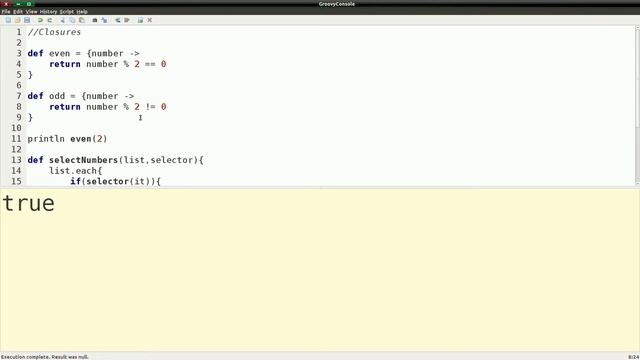Click the History Previous toolbar icon
Viewport: 640px width, 360px height.
coord(118,20)
